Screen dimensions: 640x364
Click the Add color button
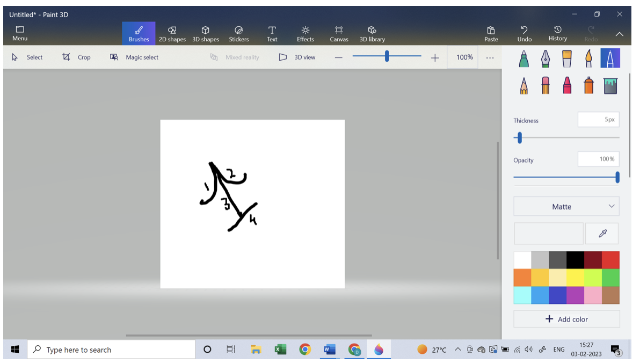pyautogui.click(x=566, y=319)
